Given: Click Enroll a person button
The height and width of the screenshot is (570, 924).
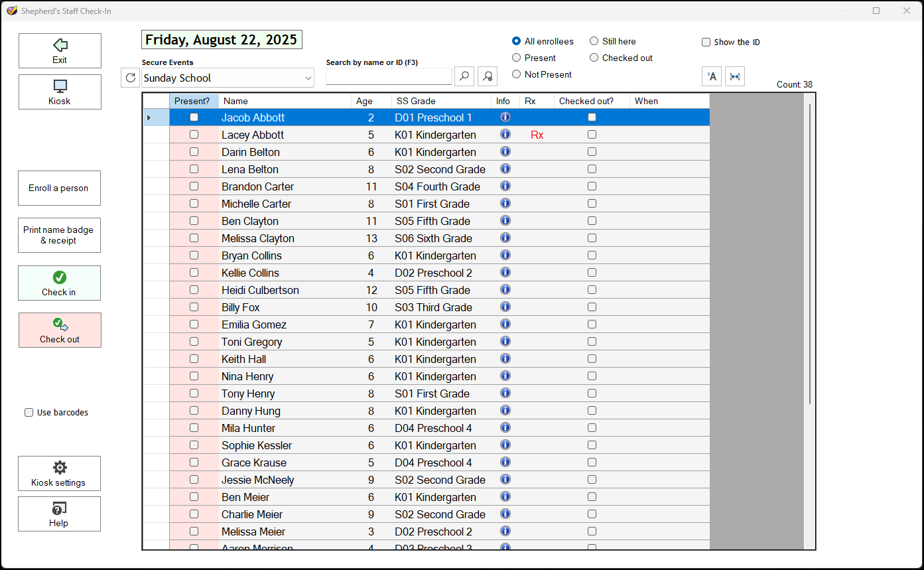Looking at the screenshot, I should point(59,188).
